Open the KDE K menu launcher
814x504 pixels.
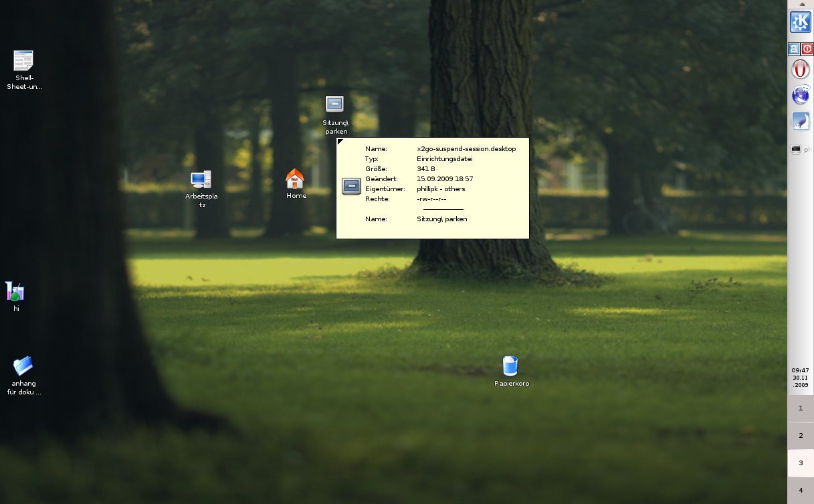pos(801,22)
